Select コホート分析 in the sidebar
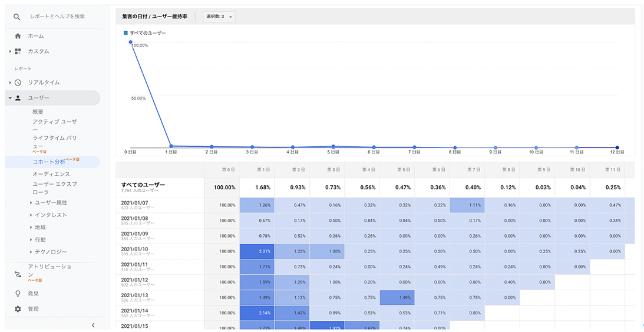The height and width of the screenshot is (332, 644). (48, 161)
